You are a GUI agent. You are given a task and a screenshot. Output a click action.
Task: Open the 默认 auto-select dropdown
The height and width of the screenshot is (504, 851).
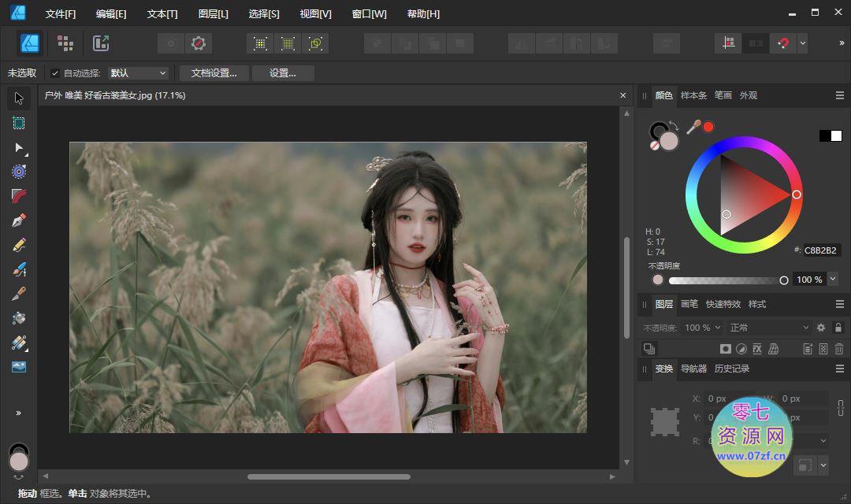[x=139, y=73]
